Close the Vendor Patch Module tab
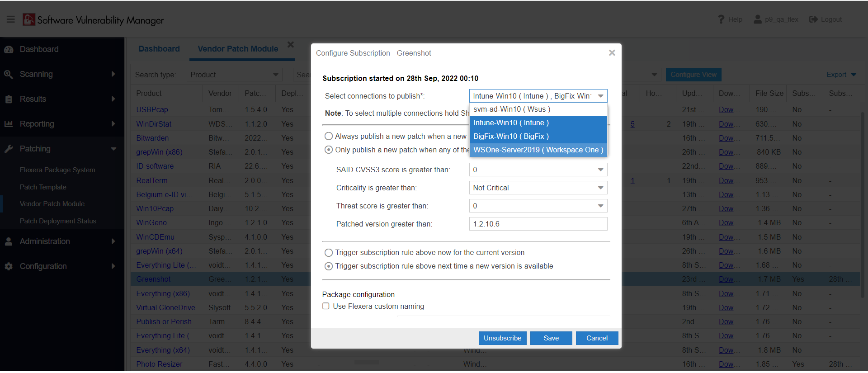Viewport: 868px width, 373px height. click(x=291, y=44)
